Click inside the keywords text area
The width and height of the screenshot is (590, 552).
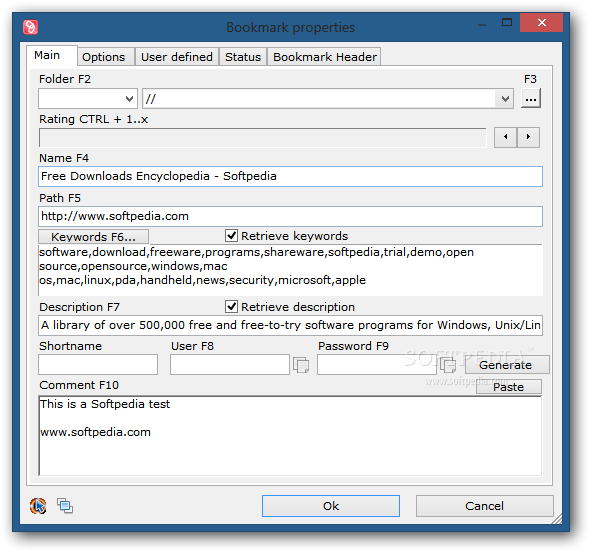pyautogui.click(x=290, y=270)
